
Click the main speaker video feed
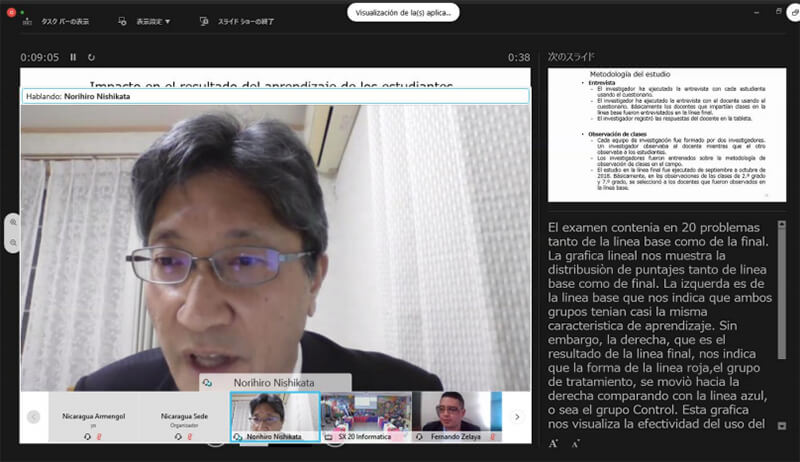tap(276, 247)
